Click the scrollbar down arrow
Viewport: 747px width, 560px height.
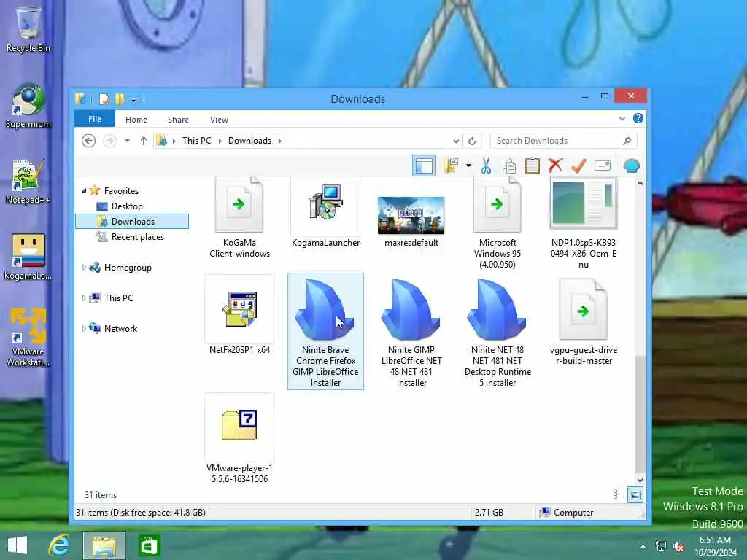640,480
